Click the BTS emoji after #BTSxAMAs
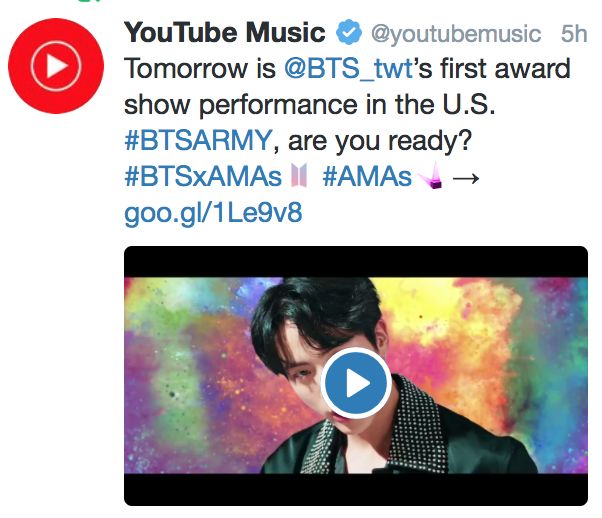 pyautogui.click(x=299, y=178)
